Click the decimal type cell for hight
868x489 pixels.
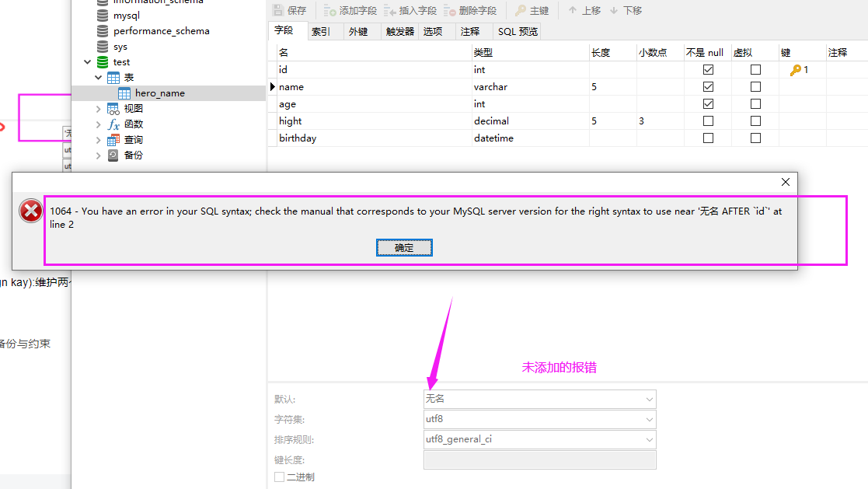(x=530, y=121)
